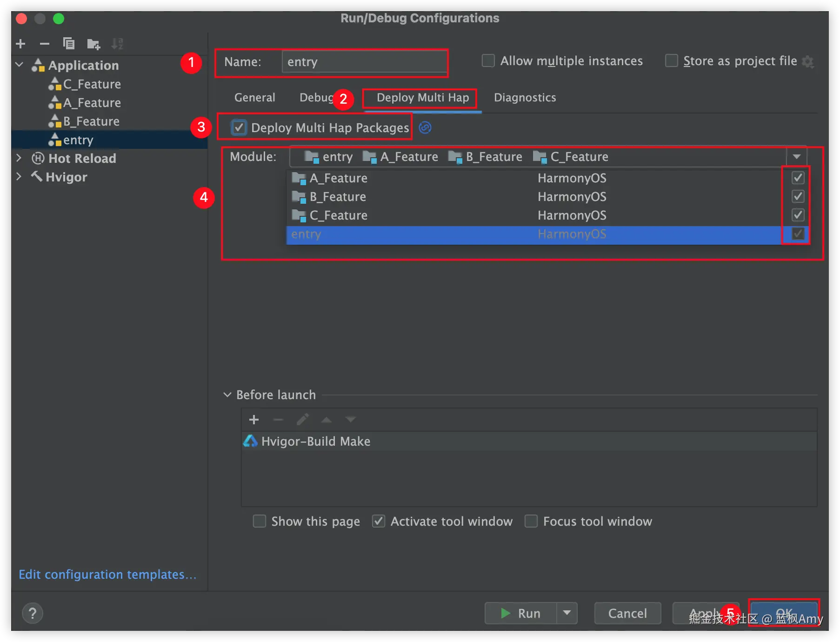The image size is (840, 642).
Task: Copy the selected configuration
Action: [x=69, y=44]
